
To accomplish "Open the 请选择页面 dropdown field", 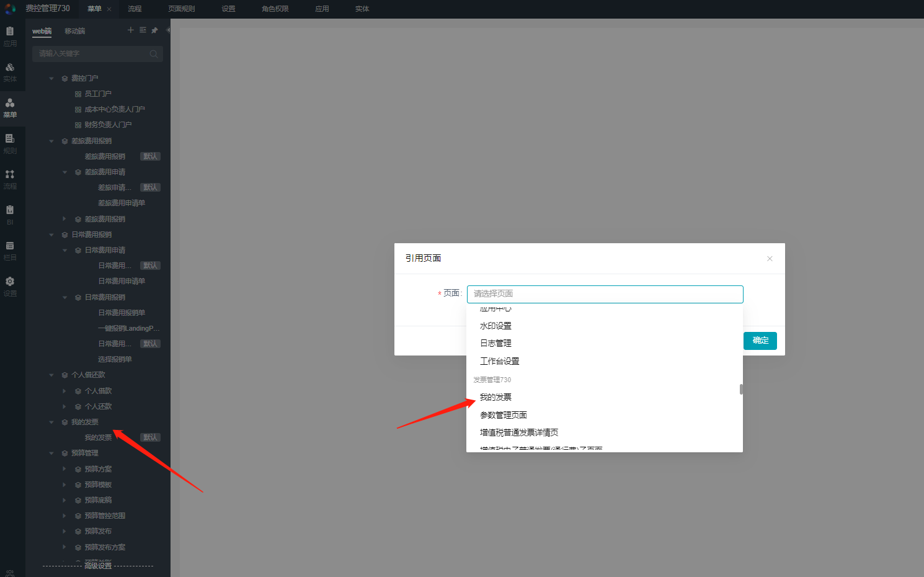I will (x=605, y=294).
